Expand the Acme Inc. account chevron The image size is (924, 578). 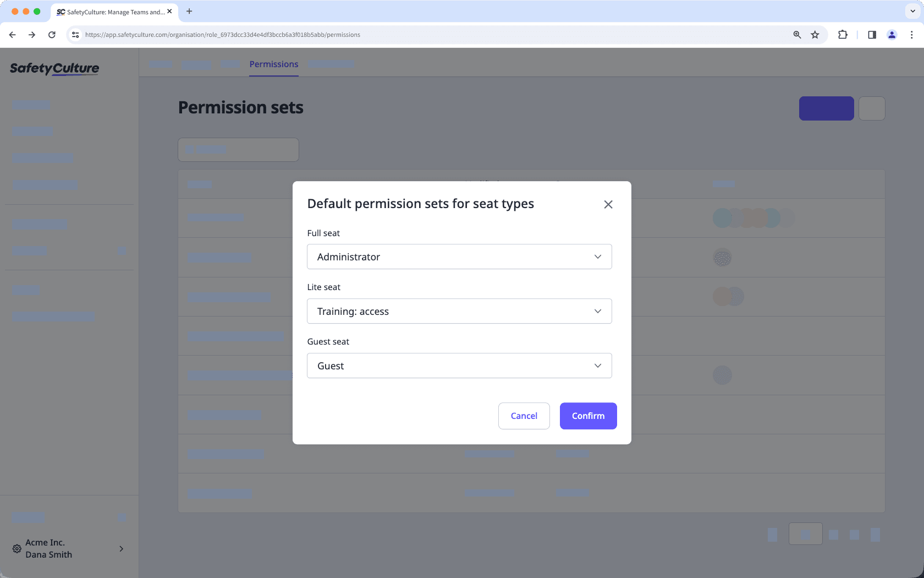point(121,548)
